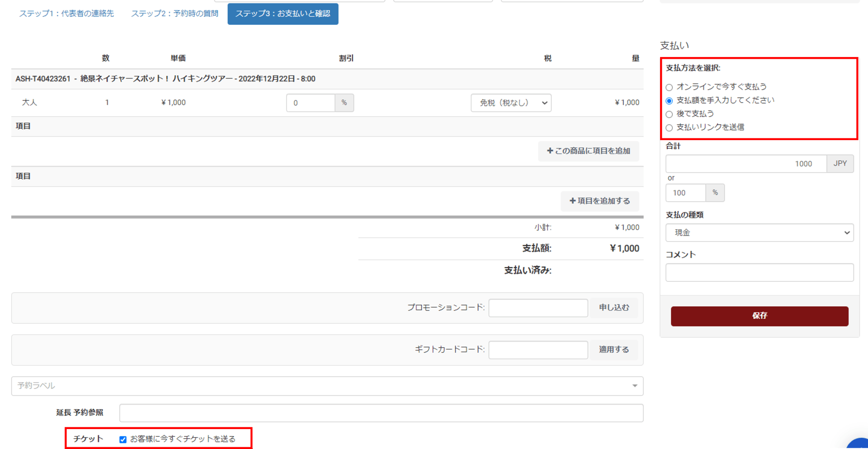Click the コメント input field
868x449 pixels.
pyautogui.click(x=759, y=273)
